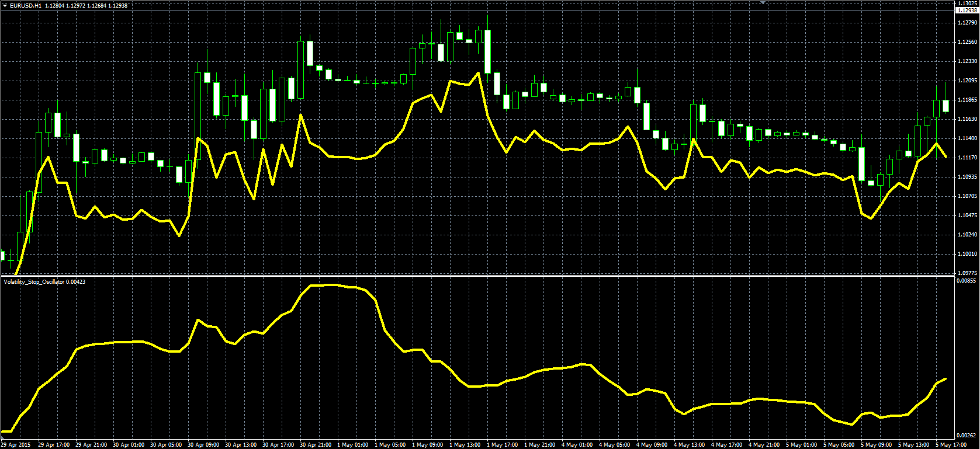Click the 5 May 09:00 time label
This screenshot has height=449, width=980.
point(877,445)
